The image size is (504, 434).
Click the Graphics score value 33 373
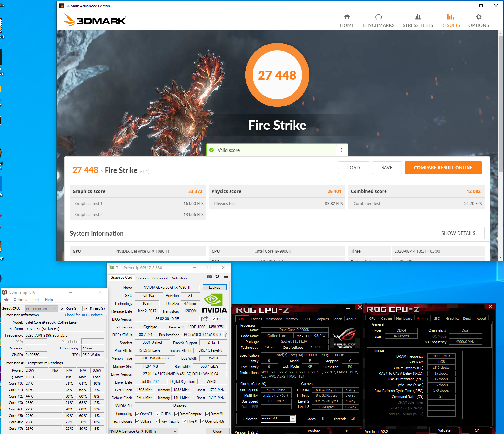click(195, 191)
